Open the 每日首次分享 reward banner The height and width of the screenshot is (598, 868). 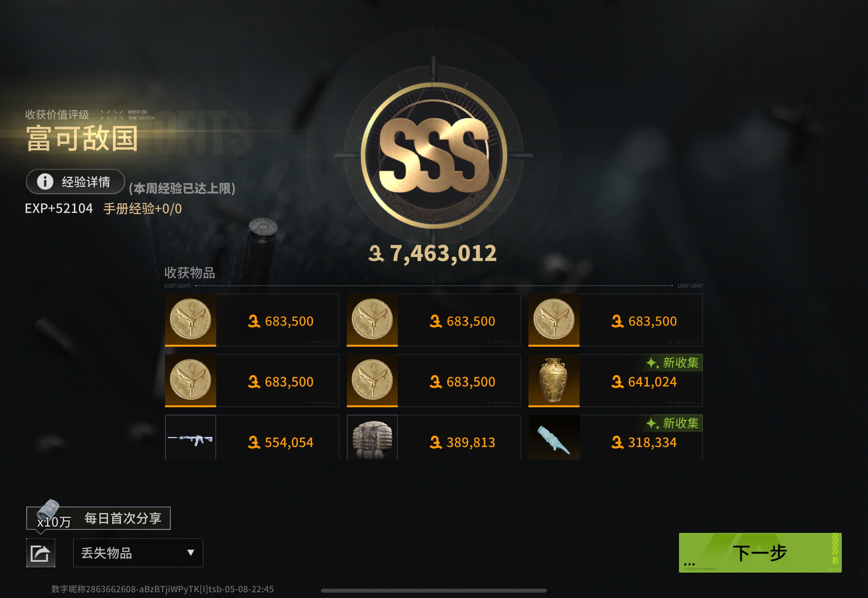click(98, 518)
